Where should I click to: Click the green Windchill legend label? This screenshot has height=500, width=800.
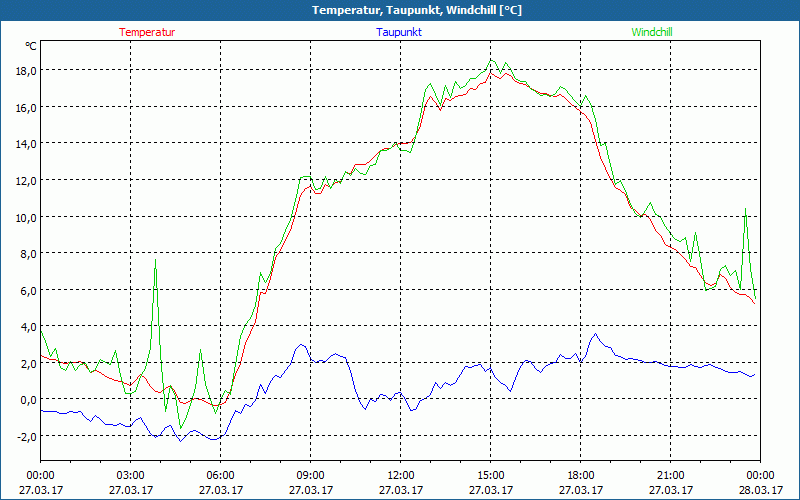[x=652, y=32]
